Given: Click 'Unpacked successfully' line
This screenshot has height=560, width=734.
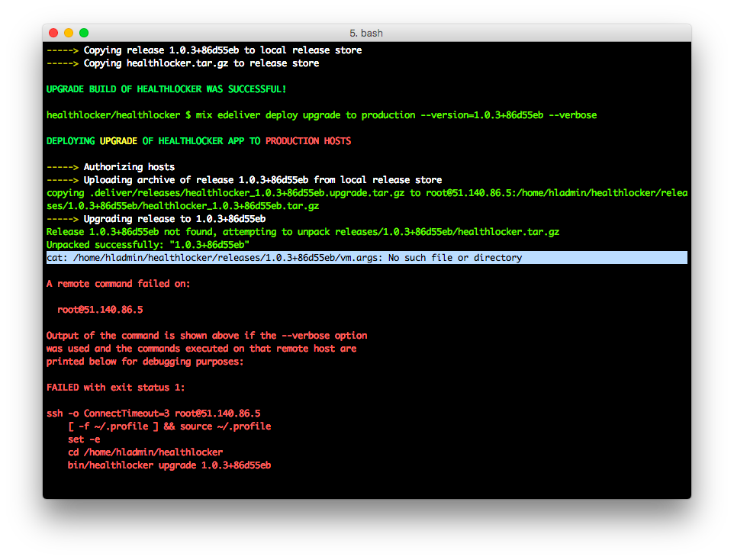Looking at the screenshot, I should click(x=148, y=245).
